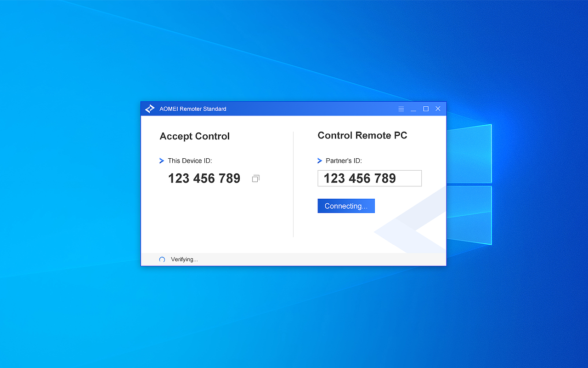
Task: Click the verifying spinner icon
Action: point(162,259)
